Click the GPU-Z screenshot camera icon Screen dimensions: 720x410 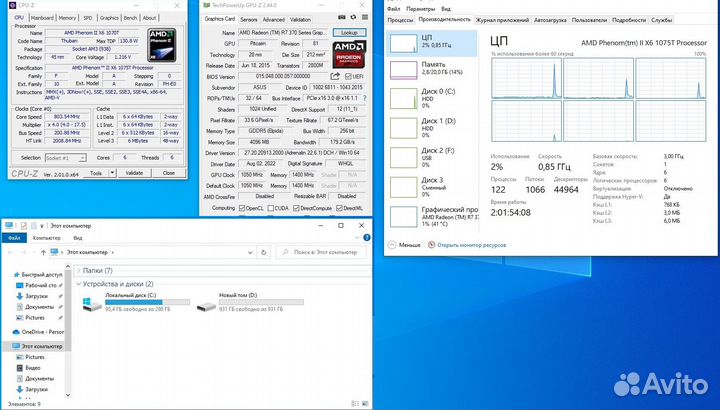[x=342, y=17]
